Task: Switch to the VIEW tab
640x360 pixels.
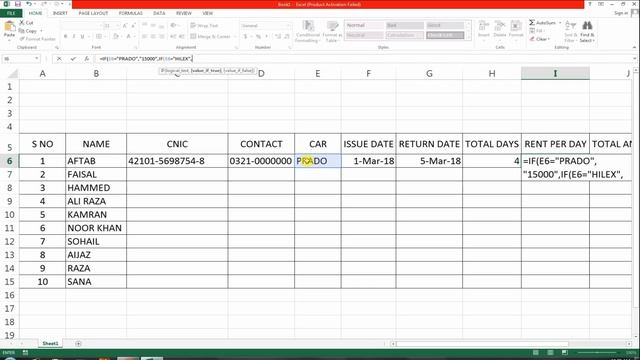Action: (x=207, y=13)
